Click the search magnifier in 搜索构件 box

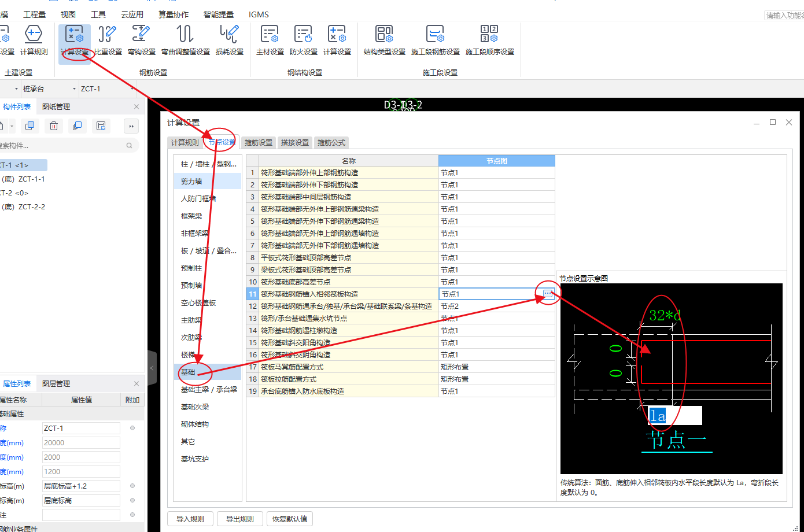(129, 145)
